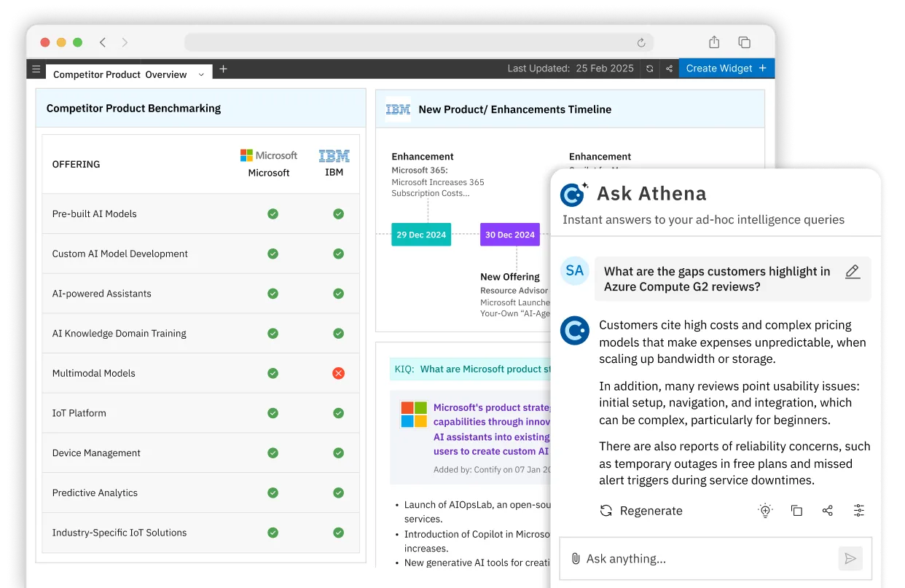Click the IBM logo column header

coord(334,155)
